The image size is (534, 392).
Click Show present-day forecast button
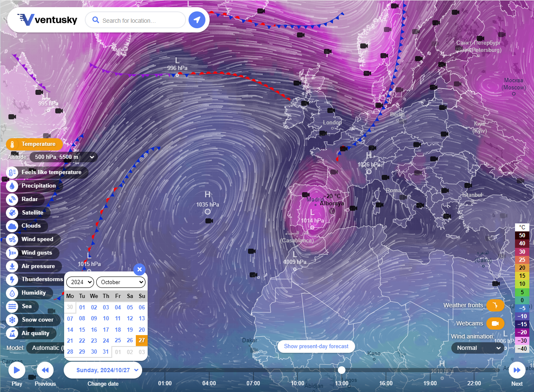pos(316,346)
